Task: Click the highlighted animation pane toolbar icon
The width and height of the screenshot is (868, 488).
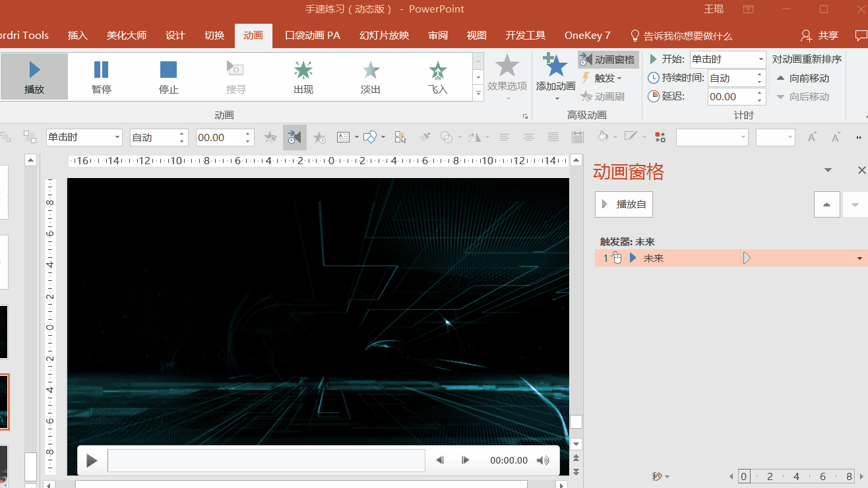Action: click(x=295, y=137)
